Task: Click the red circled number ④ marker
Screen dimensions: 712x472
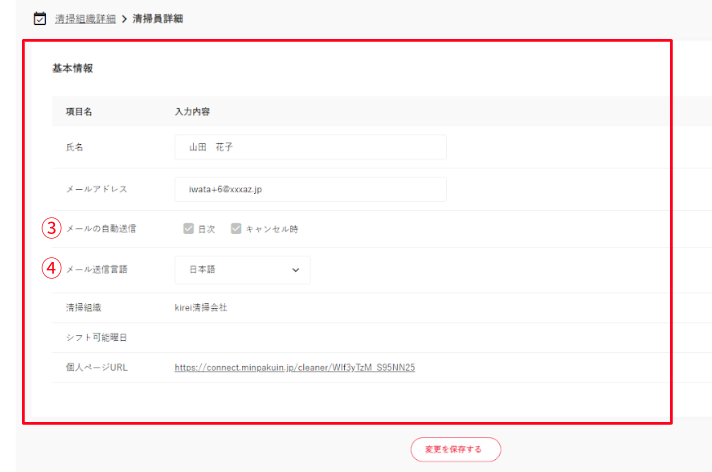Action: [x=51, y=268]
